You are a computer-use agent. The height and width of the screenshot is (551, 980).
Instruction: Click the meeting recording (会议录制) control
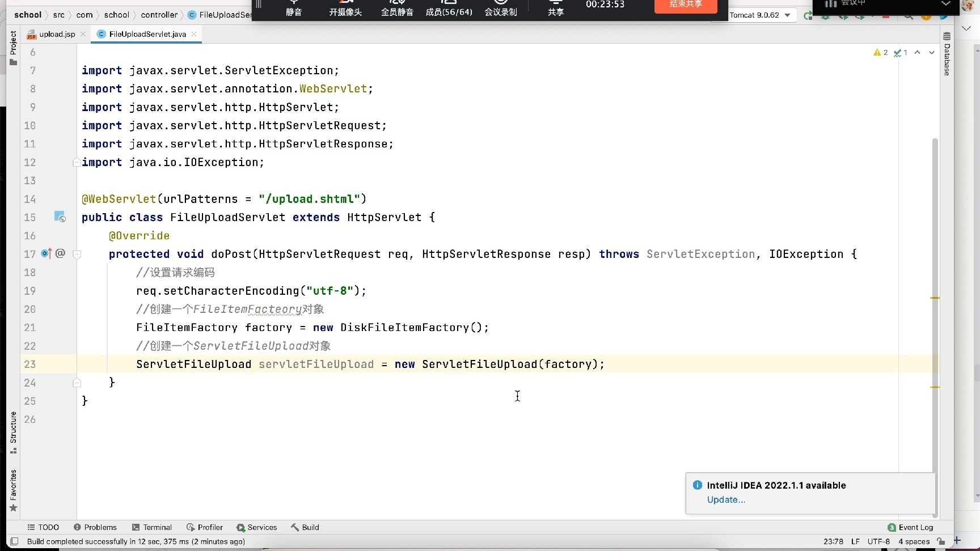coord(501,9)
